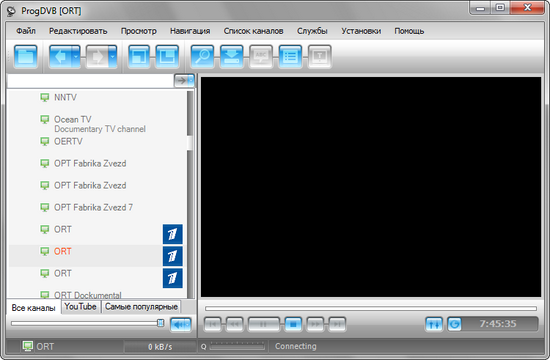Toggle the fullscreen window layout icon
This screenshot has width=550, height=360.
(139, 56)
